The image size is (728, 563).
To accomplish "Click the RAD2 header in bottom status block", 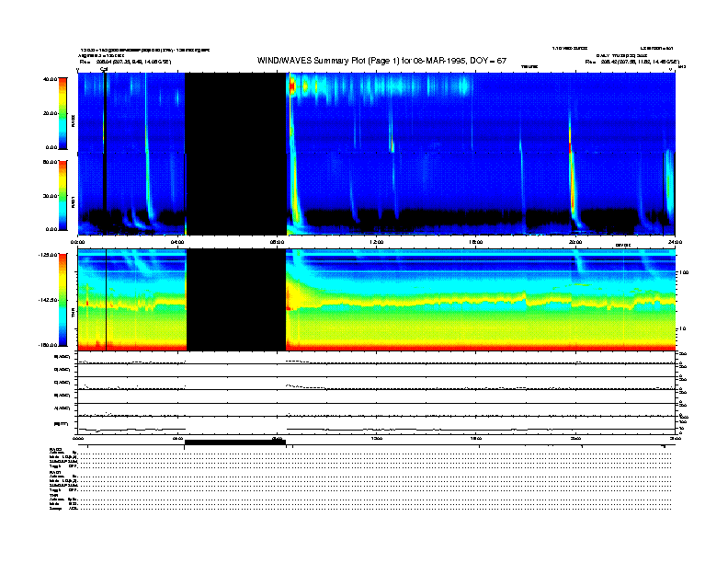I will click(x=56, y=449).
